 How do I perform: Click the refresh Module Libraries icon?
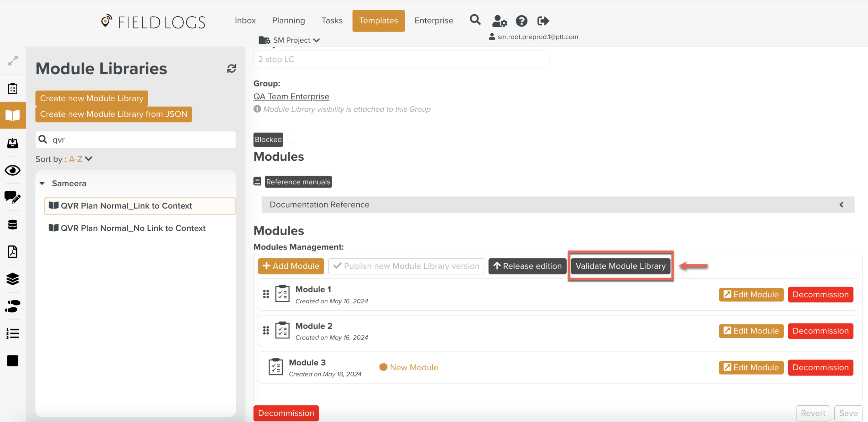tap(232, 69)
